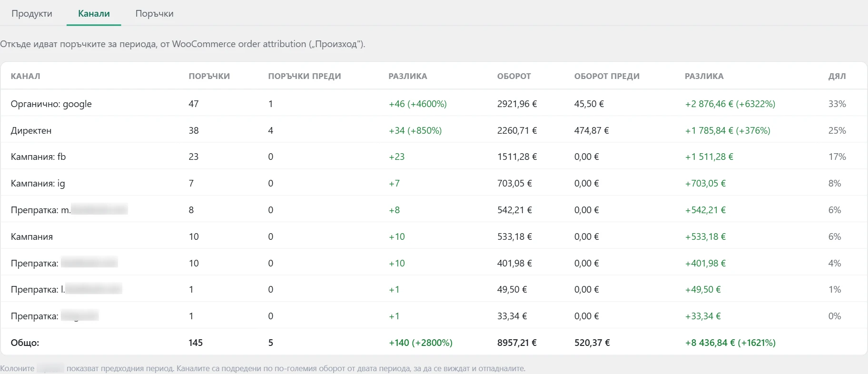
Task: Click the ПОРЪЧКИ ПРЕДИ column header
Action: pos(305,76)
